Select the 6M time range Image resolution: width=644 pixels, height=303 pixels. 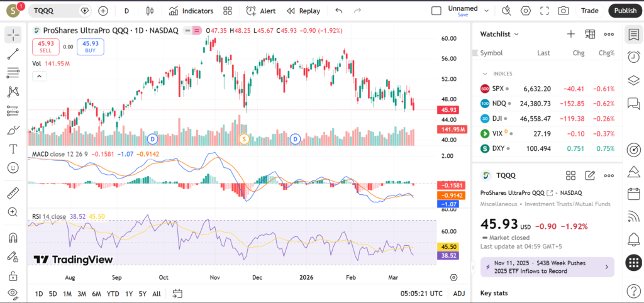tap(96, 294)
